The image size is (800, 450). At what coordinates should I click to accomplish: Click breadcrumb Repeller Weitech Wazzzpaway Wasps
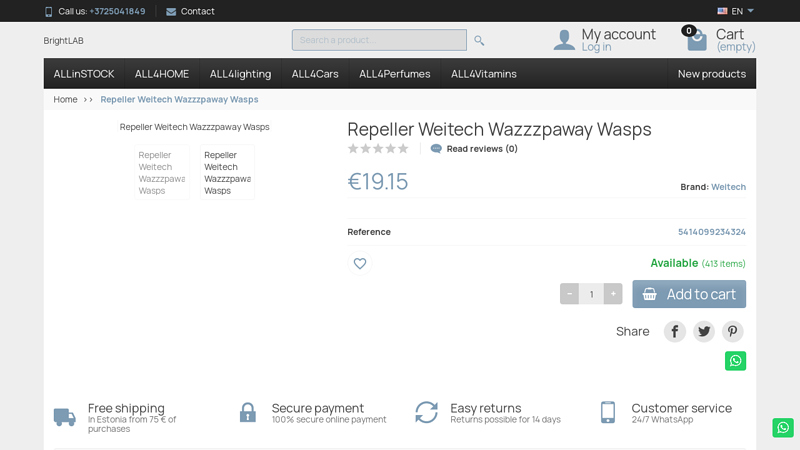179,99
